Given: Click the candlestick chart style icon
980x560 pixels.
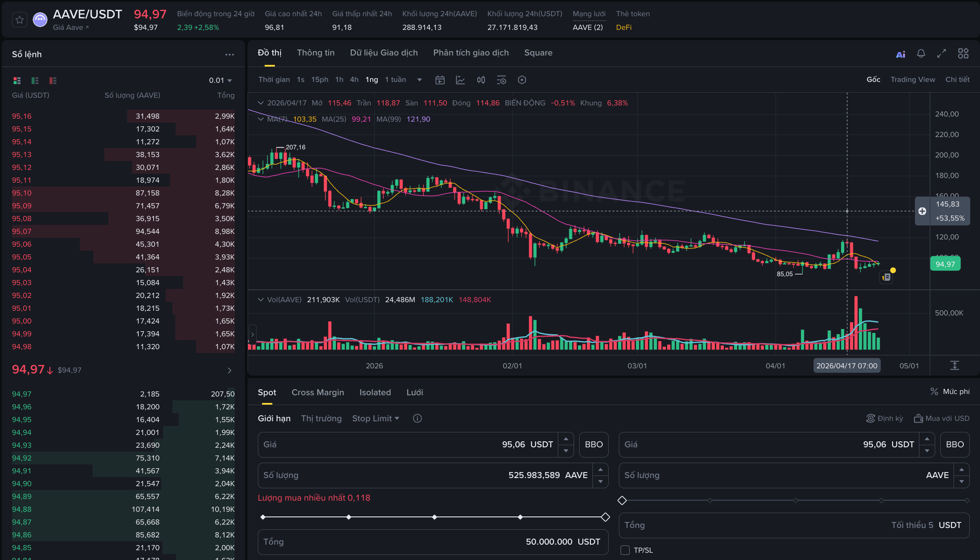Looking at the screenshot, I should 481,80.
